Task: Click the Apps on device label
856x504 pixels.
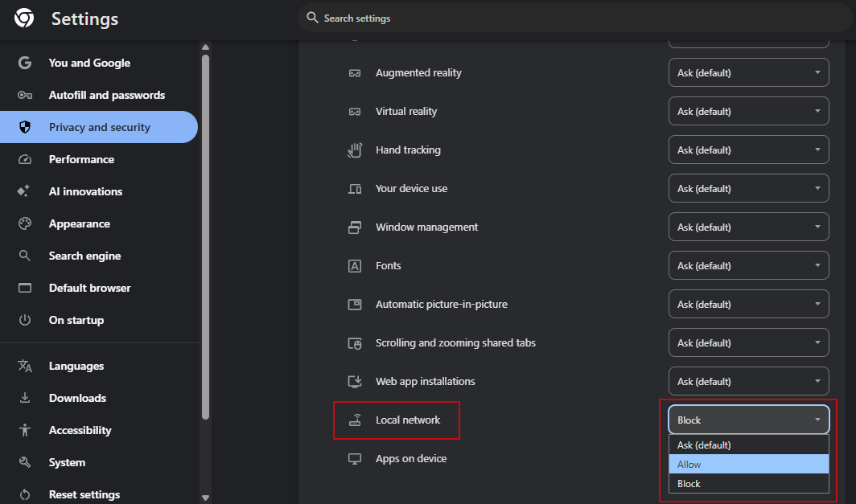Action: pyautogui.click(x=411, y=459)
